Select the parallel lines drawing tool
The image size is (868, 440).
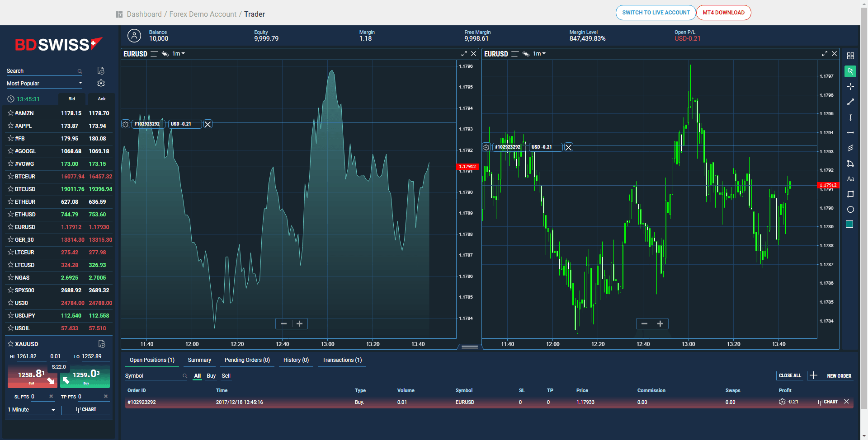[x=850, y=148]
